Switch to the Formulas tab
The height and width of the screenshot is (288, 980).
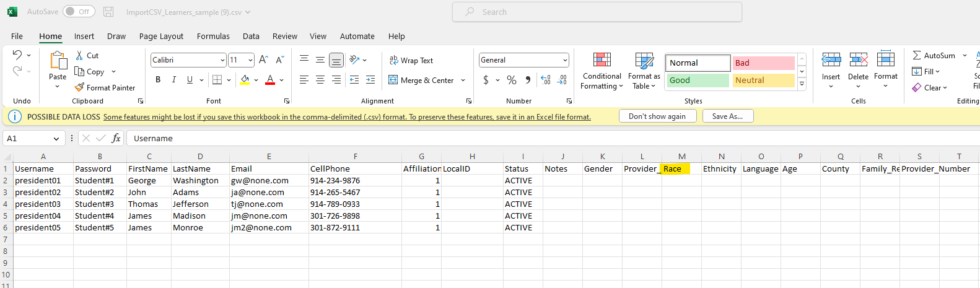pos(213,37)
